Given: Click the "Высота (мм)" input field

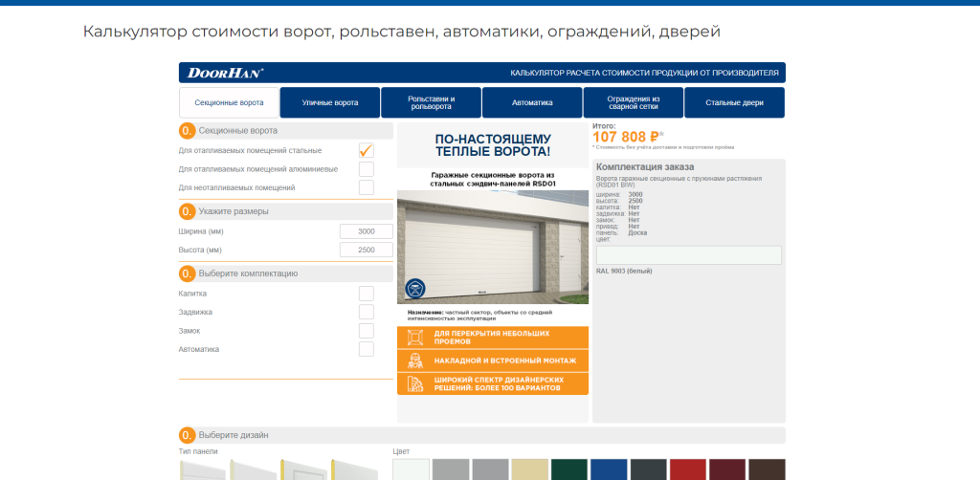Looking at the screenshot, I should pyautogui.click(x=366, y=250).
